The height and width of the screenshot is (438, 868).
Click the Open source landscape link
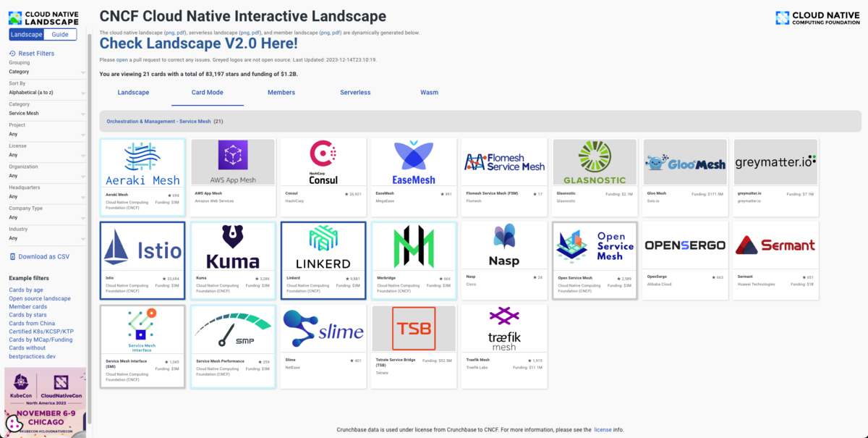(40, 298)
